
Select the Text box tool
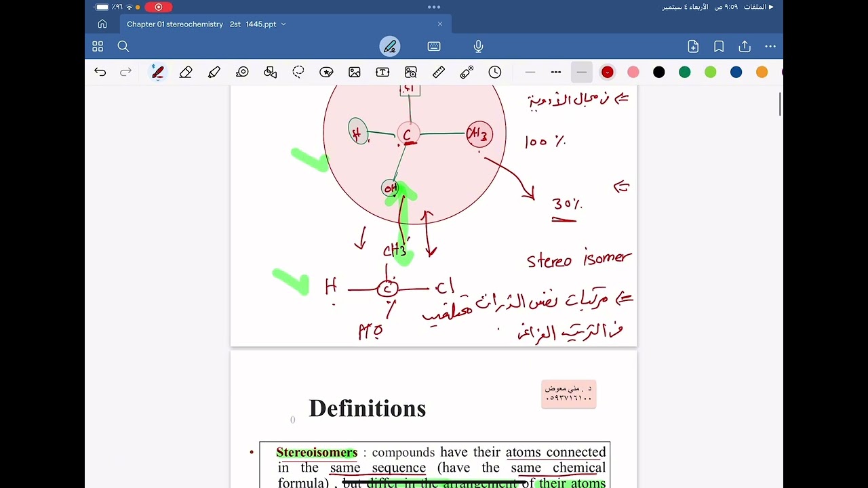coord(382,72)
